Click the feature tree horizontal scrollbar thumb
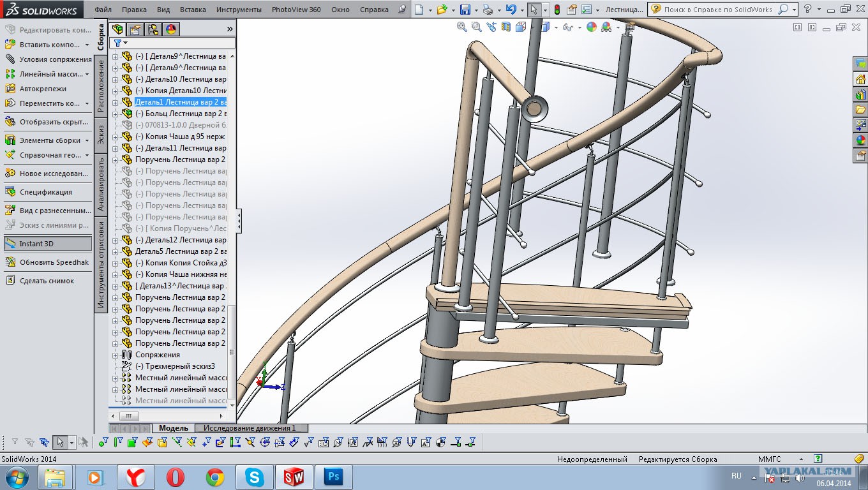 pyautogui.click(x=128, y=417)
